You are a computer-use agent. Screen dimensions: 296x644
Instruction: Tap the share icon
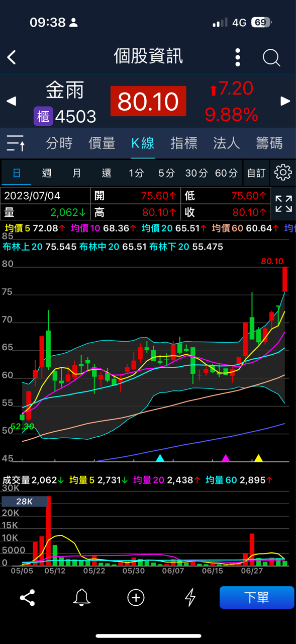click(27, 598)
